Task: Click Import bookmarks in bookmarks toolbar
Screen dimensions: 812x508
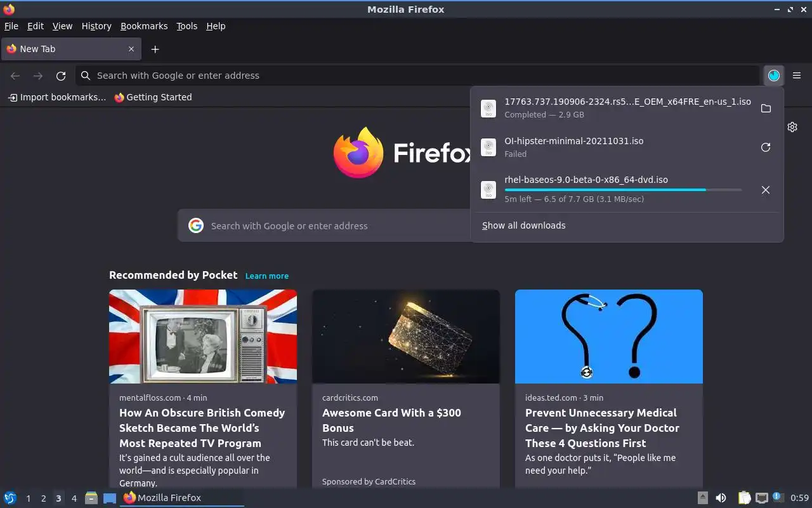Action: click(57, 97)
